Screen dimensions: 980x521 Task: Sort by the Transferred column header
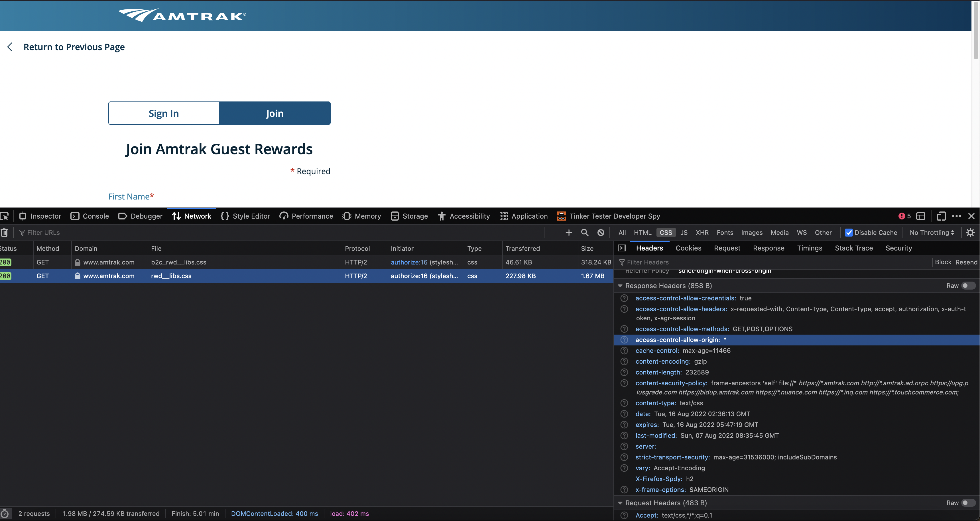(540, 249)
